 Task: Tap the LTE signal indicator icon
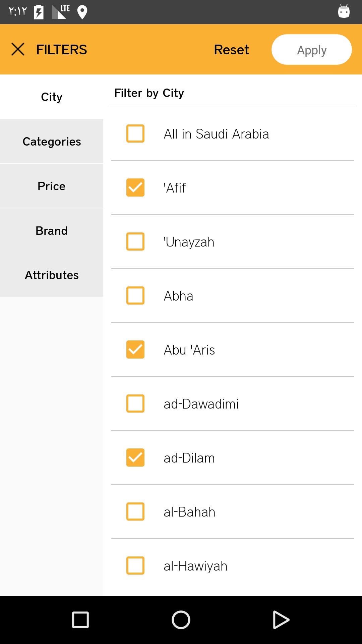(x=61, y=12)
